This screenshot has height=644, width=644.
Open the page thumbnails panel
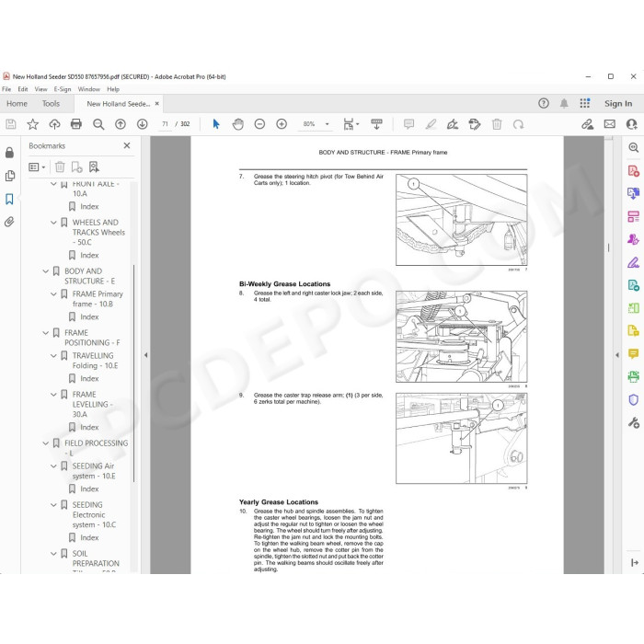point(9,176)
